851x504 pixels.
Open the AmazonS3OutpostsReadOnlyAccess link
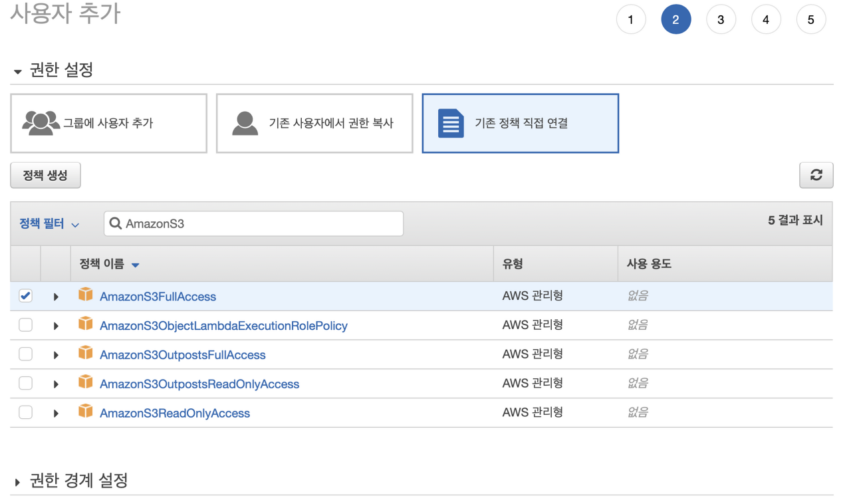[199, 384]
